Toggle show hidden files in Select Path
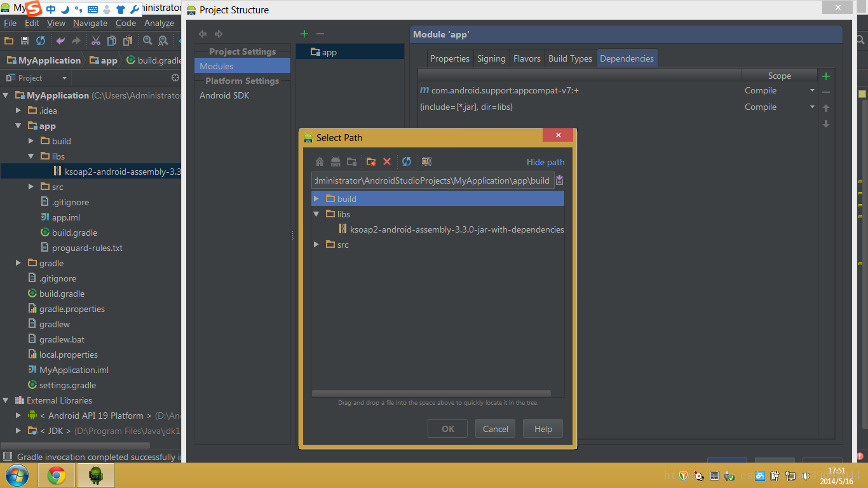This screenshot has height=488, width=868. [x=426, y=162]
